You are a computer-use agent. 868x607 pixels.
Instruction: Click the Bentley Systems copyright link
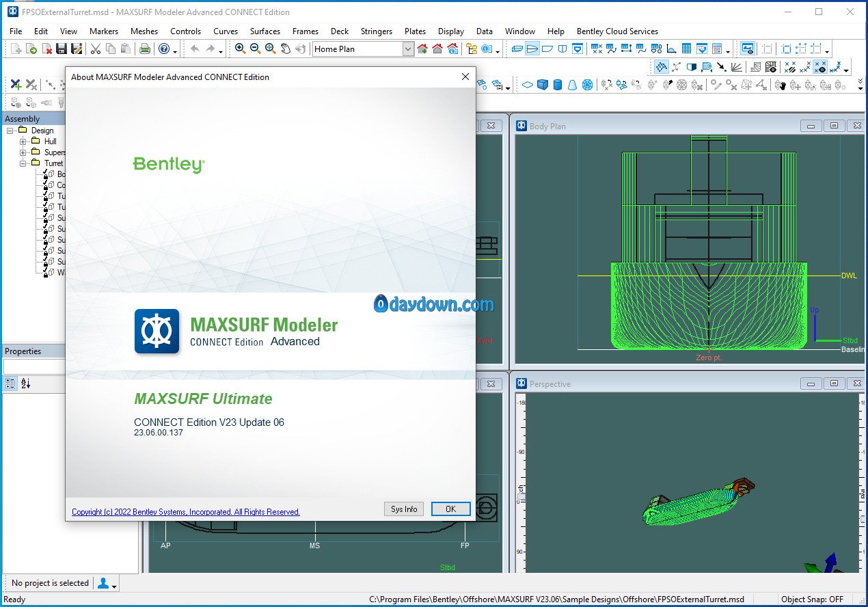185,512
